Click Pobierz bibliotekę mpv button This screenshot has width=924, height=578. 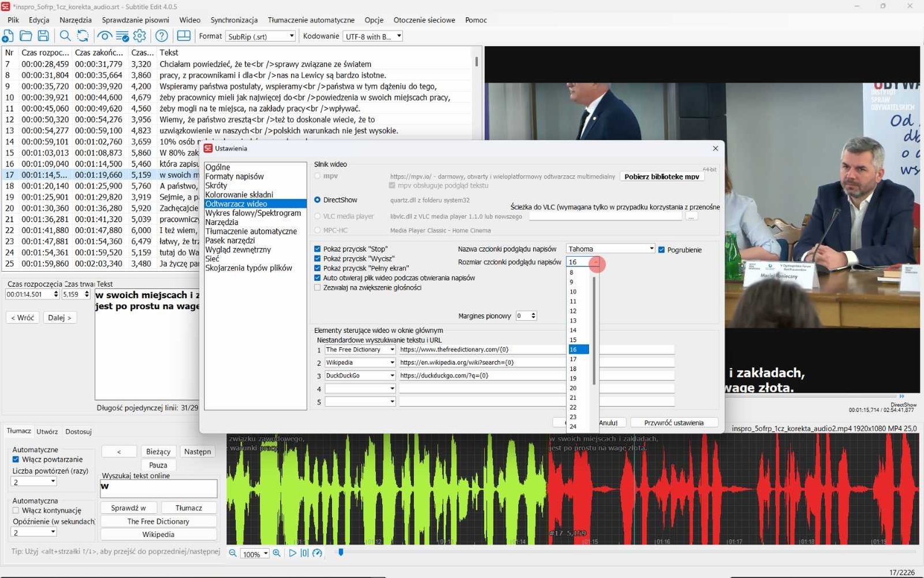click(x=662, y=176)
